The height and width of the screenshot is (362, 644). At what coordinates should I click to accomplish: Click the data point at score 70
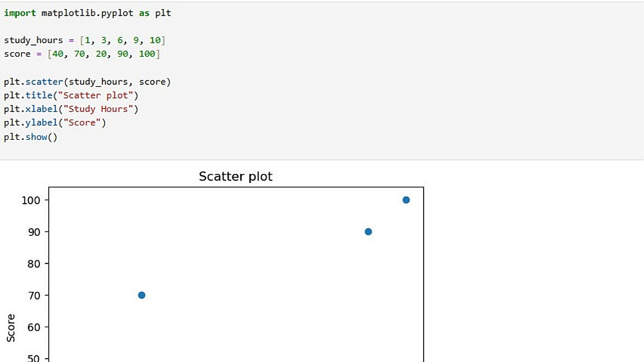pyautogui.click(x=142, y=295)
